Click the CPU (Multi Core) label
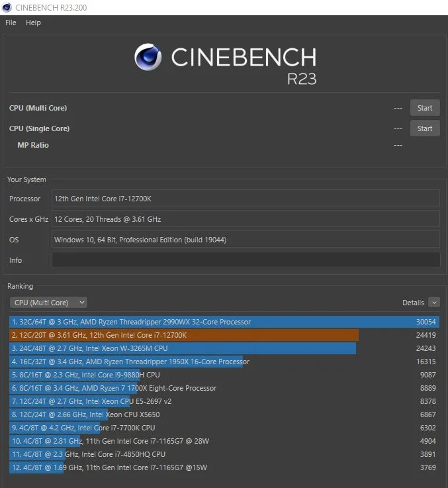This screenshot has height=488, width=448. click(38, 108)
